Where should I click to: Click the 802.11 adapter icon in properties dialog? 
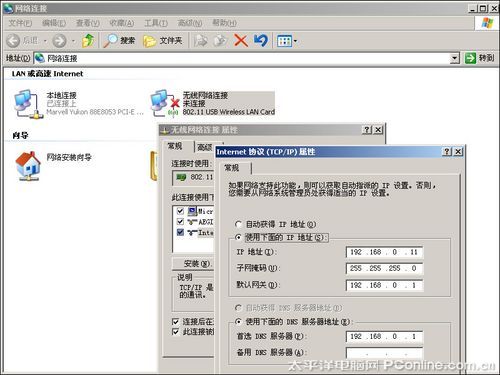[182, 177]
